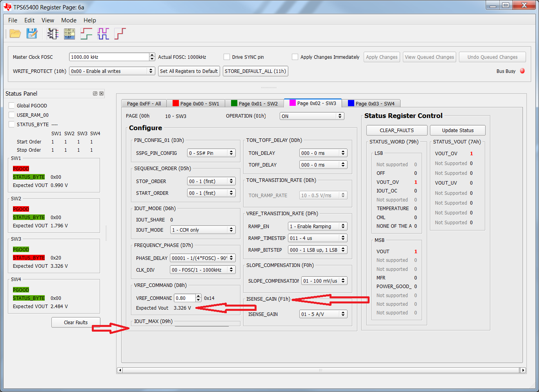This screenshot has height=392, width=539.
Task: Increase VREF_COMMAND with the up arrow
Action: pyautogui.click(x=198, y=296)
